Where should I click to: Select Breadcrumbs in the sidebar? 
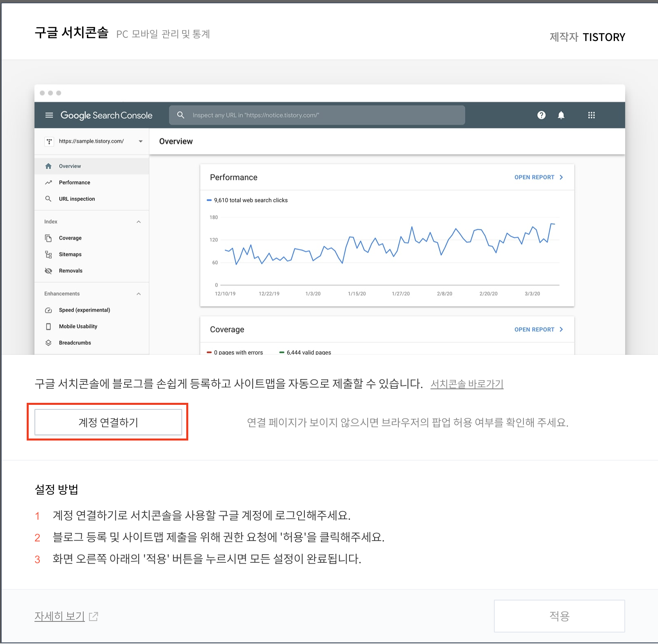pyautogui.click(x=91, y=343)
